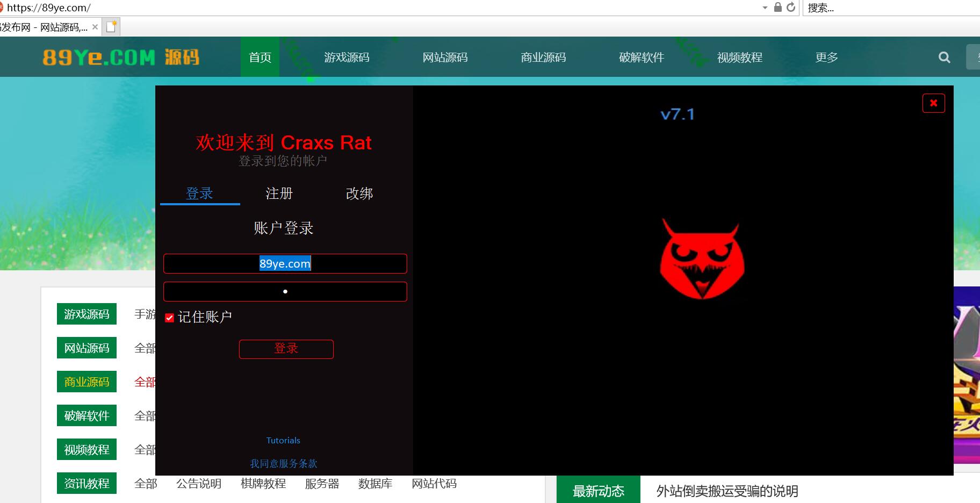Click the v7.1 version label
Image resolution: width=980 pixels, height=503 pixels.
coord(678,114)
